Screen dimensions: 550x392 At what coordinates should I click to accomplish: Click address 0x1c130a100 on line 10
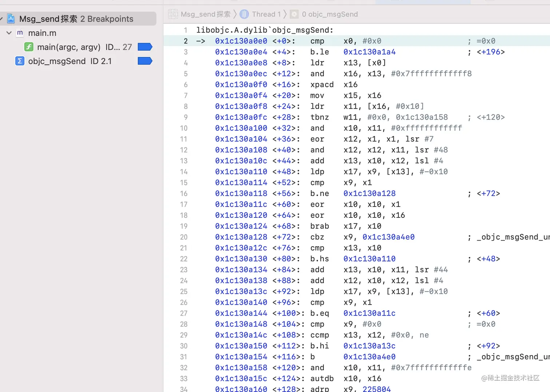pos(241,128)
